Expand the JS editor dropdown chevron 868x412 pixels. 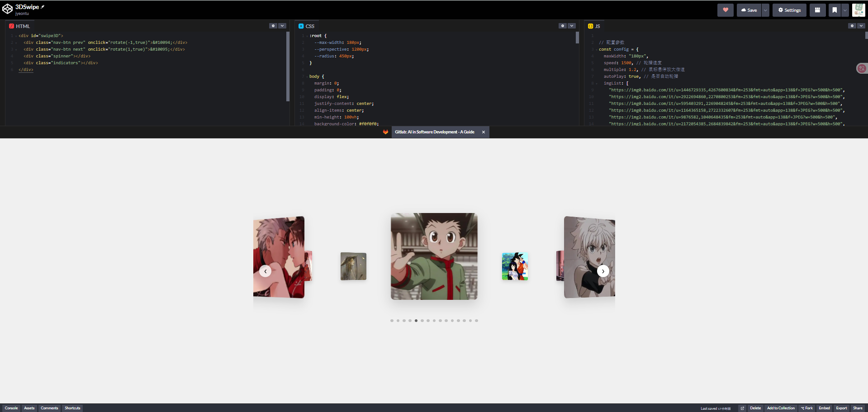[x=861, y=26]
